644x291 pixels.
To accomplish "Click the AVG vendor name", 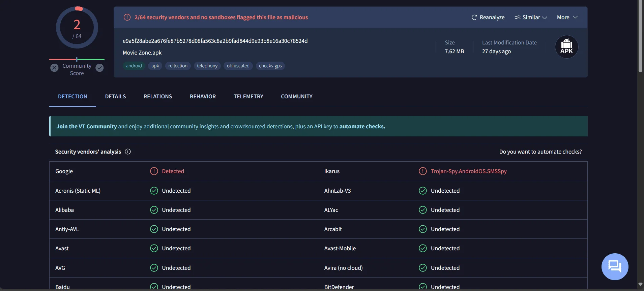I will tap(60, 268).
